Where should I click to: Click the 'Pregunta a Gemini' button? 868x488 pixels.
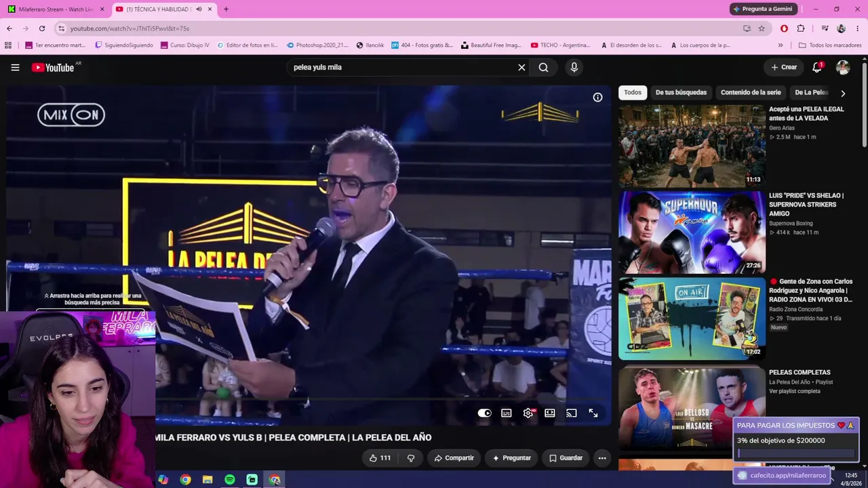[764, 9]
